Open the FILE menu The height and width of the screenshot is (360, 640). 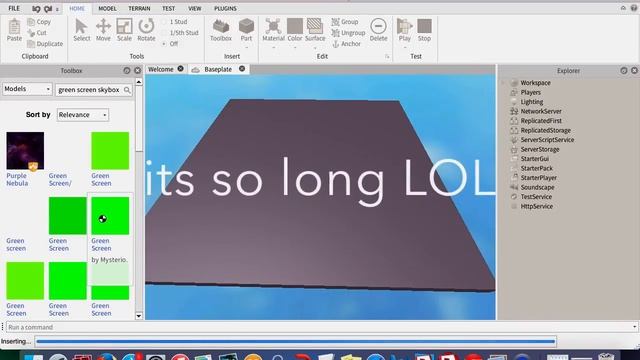[14, 8]
